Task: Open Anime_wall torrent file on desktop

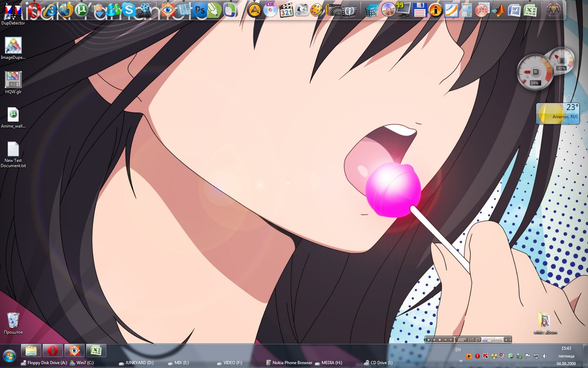Action: [13, 117]
